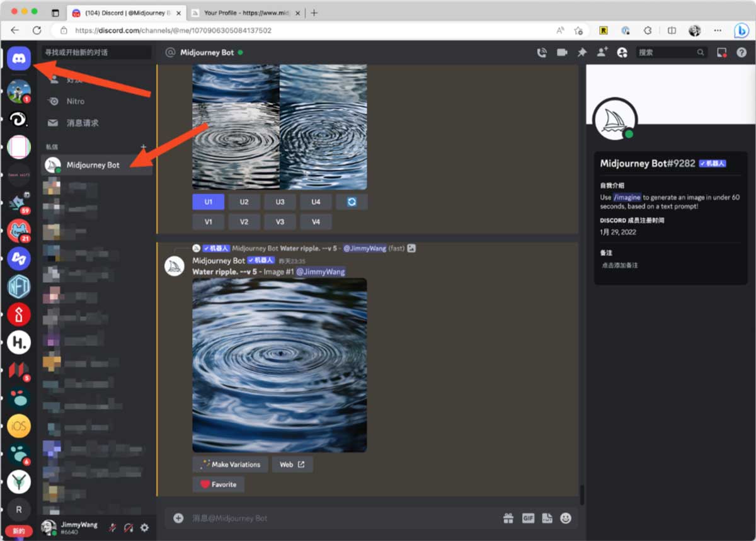Select Midjourney Bot in direct messages list

click(93, 165)
